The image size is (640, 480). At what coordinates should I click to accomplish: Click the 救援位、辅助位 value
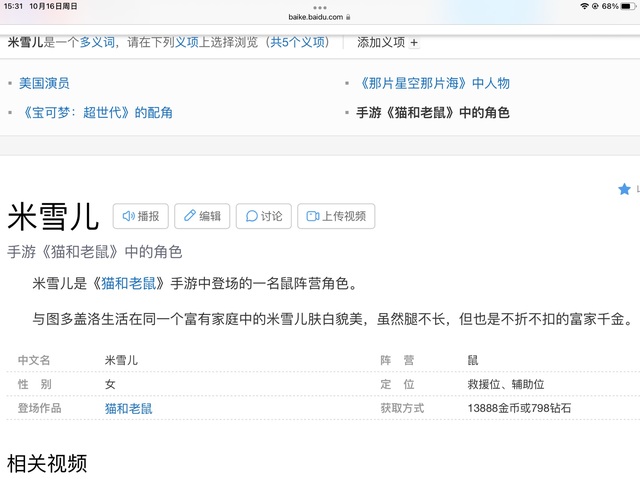(506, 384)
